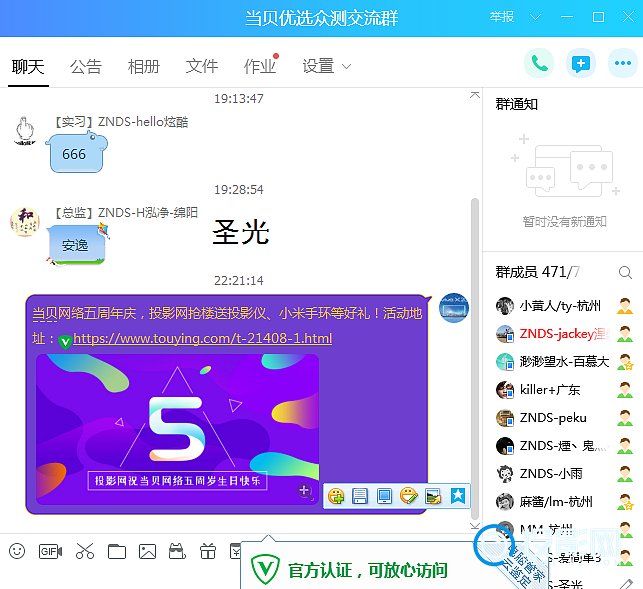Select member ZNDS-peku
Screen dimensions: 643x589
(564, 418)
